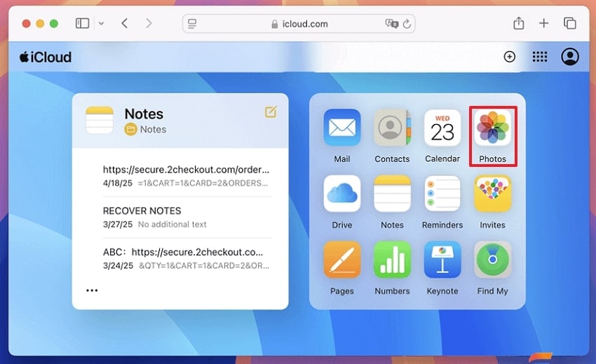Go back with Safari back arrow
Screen dimensions: 596x364
point(124,24)
